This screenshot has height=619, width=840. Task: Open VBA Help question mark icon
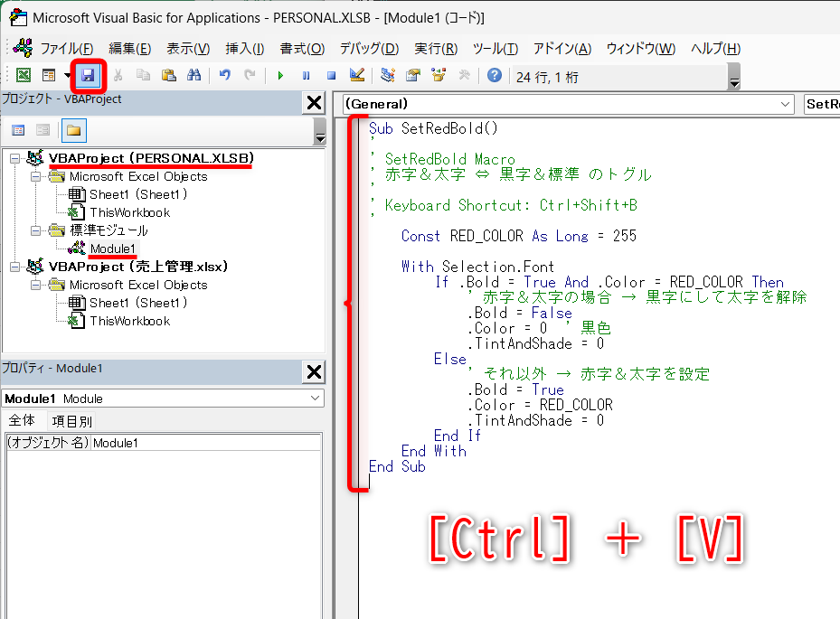(x=495, y=75)
